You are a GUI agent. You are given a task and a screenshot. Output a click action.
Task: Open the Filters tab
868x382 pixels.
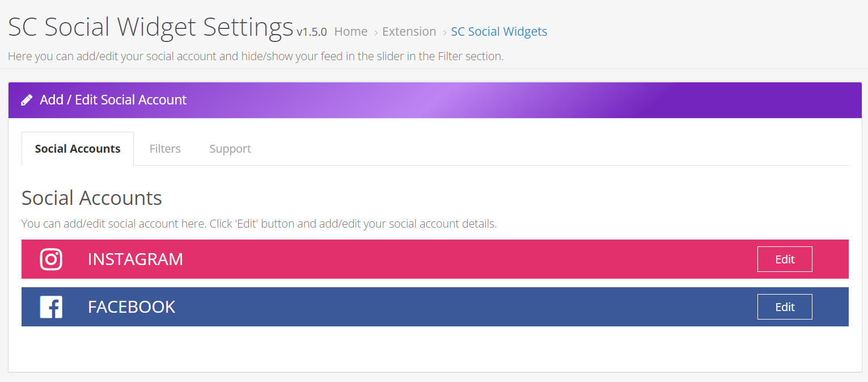(x=165, y=149)
